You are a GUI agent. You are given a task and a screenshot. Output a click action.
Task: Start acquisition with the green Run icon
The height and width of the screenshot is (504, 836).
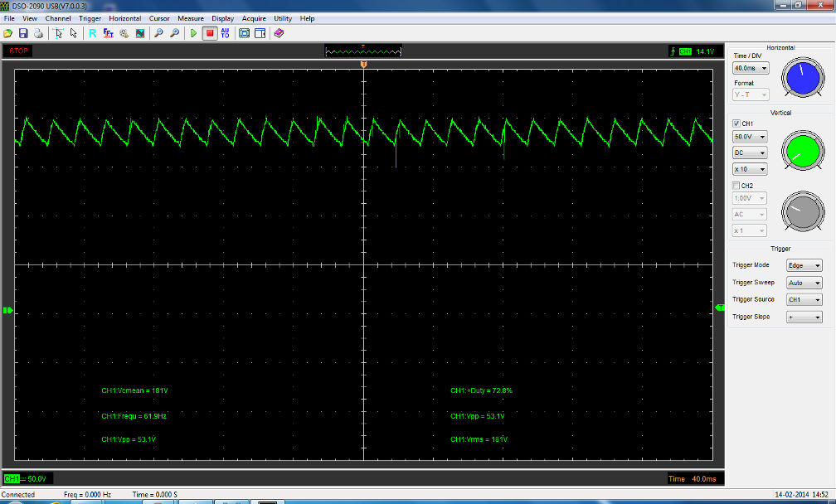point(193,33)
